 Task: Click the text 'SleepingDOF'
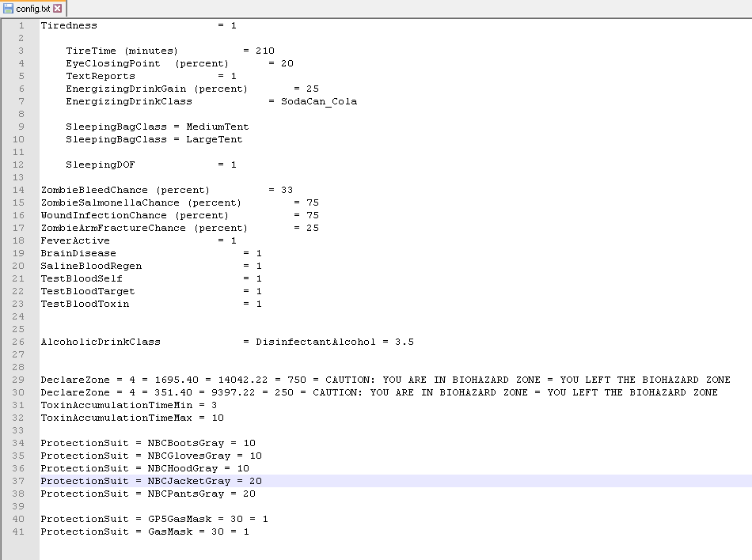coord(101,165)
